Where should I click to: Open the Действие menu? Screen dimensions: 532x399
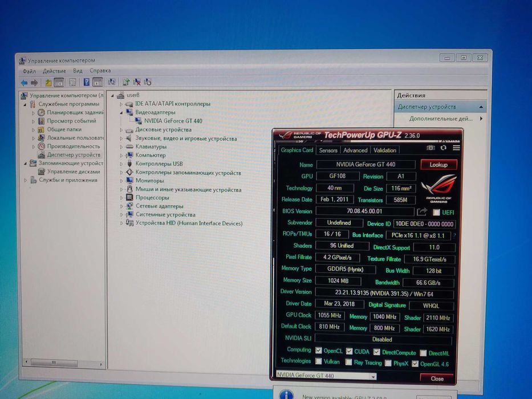[x=54, y=71]
